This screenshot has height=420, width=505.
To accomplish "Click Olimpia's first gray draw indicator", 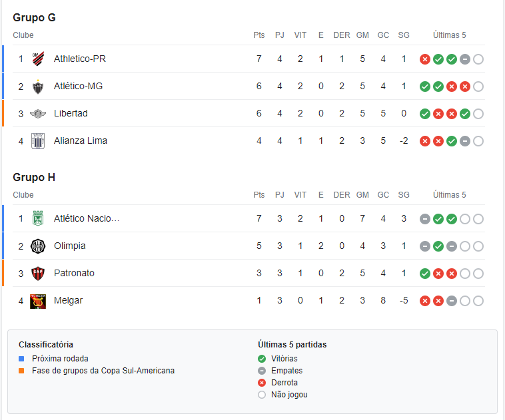I will 425,246.
